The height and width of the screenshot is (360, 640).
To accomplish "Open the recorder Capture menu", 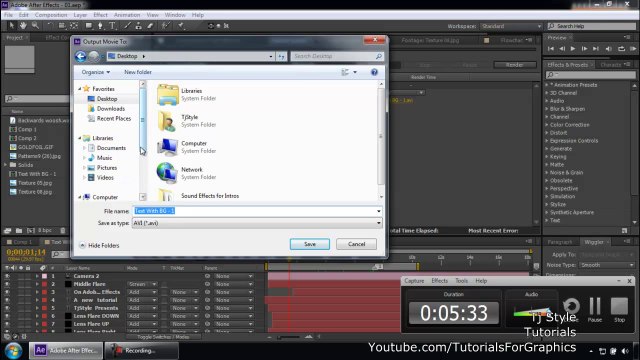I will point(414,281).
